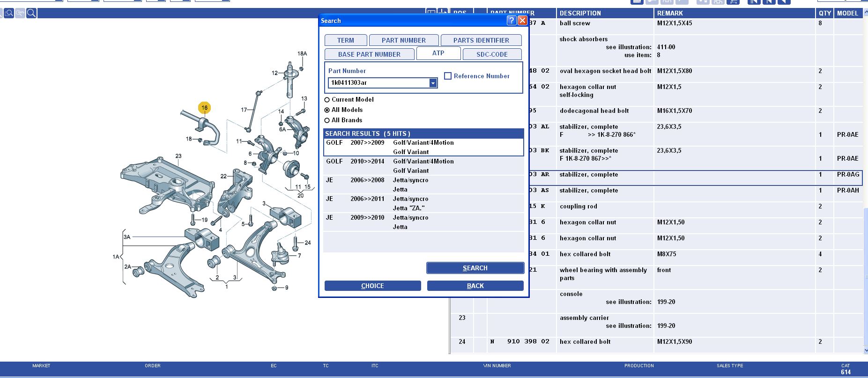Click the parts list vertical scrollbar thumb
The width and height of the screenshot is (868, 378).
pos(865,276)
